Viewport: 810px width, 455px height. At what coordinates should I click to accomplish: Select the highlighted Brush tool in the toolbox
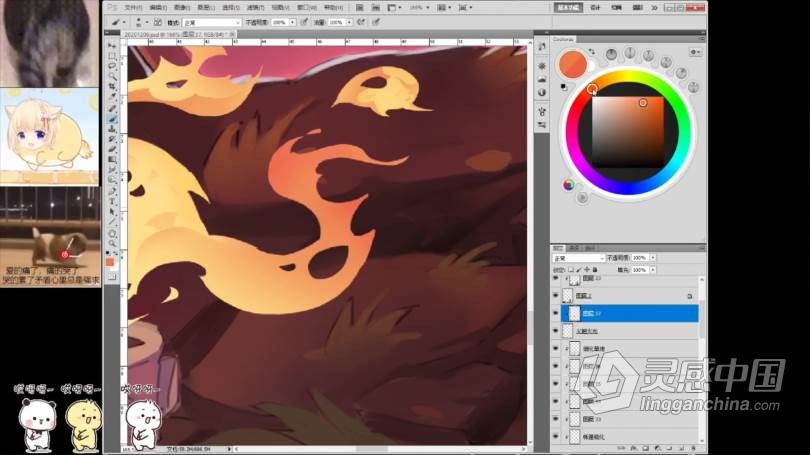coord(112,119)
